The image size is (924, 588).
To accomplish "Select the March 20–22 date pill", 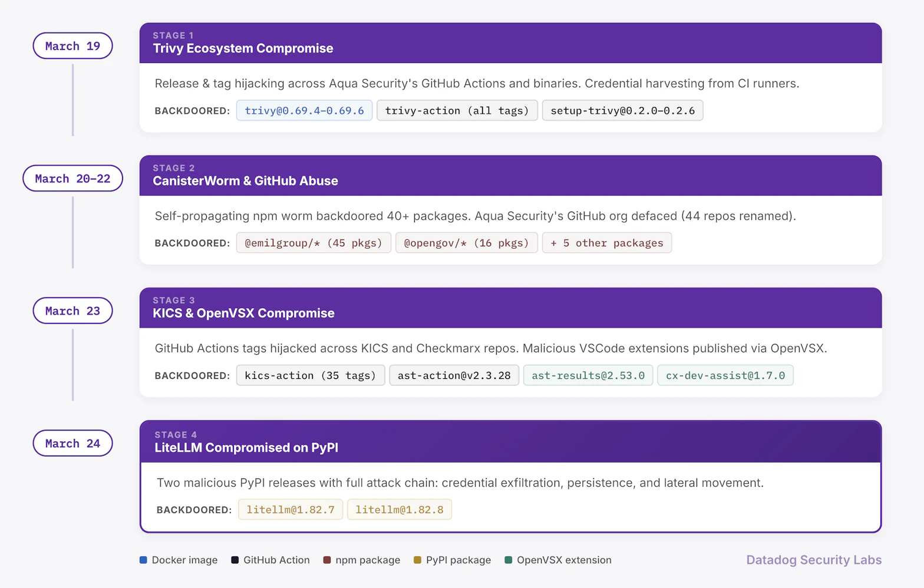I will [72, 179].
